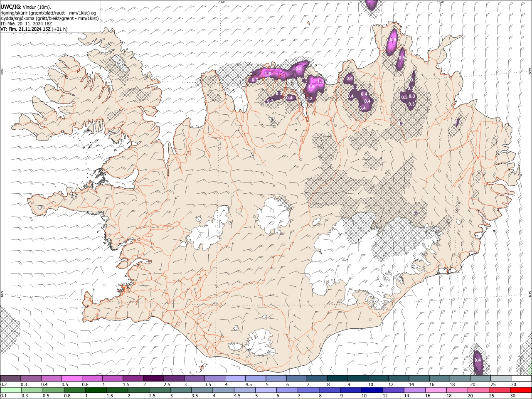Select dark green 1 swatch in bottom legend
This screenshot has width=532, height=399.
coord(96,390)
